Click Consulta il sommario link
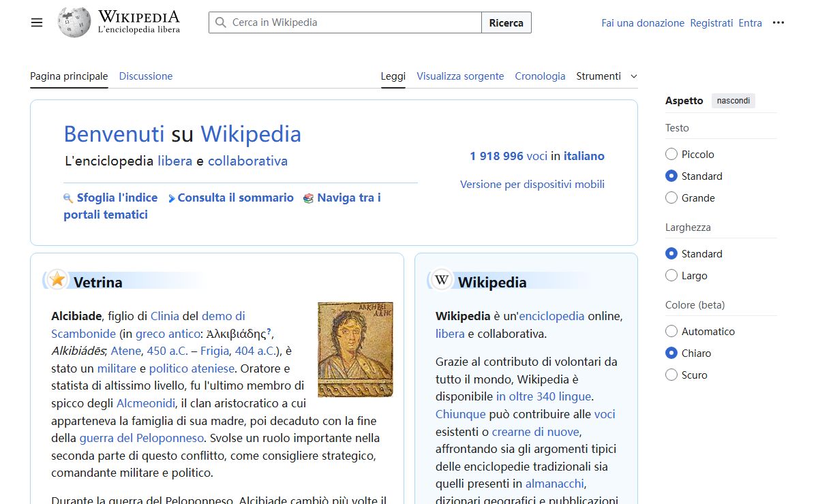The image size is (818, 504). coord(236,198)
